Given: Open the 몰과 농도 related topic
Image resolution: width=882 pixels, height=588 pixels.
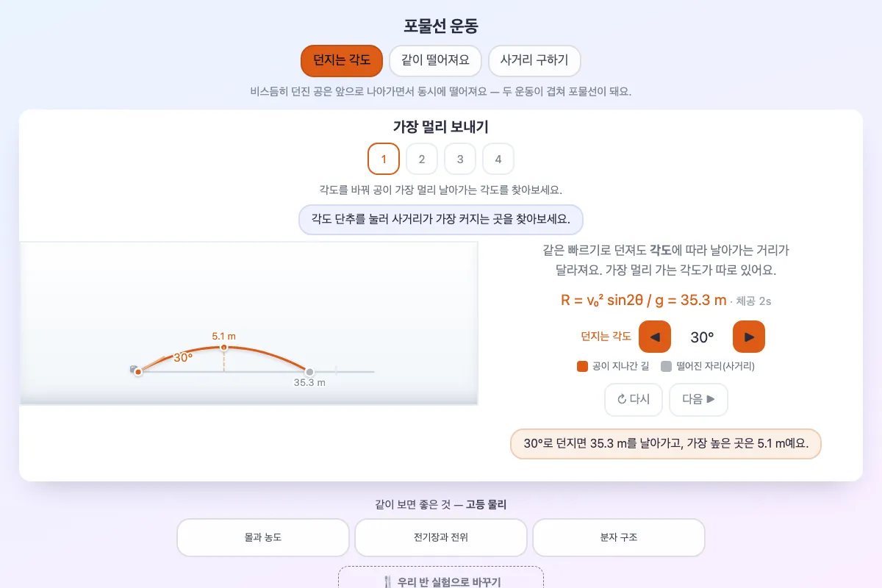Looking at the screenshot, I should click(263, 538).
